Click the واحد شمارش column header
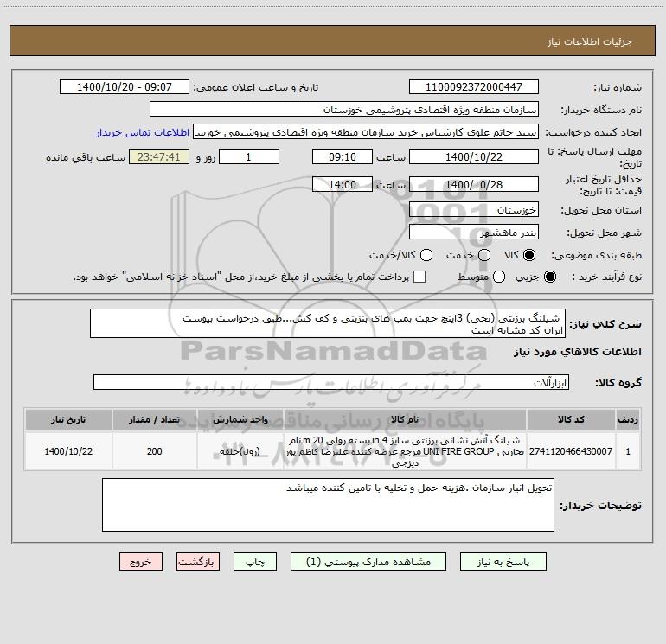The height and width of the screenshot is (644, 666). coord(240,419)
